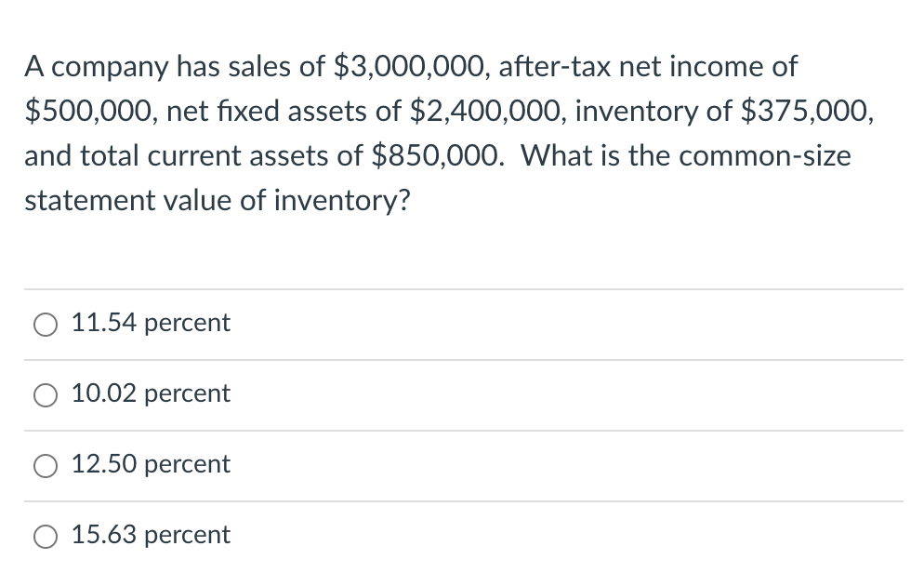The width and height of the screenshot is (924, 586).
Task: Mark the 12.50 percent radio button
Action: pyautogui.click(x=46, y=466)
